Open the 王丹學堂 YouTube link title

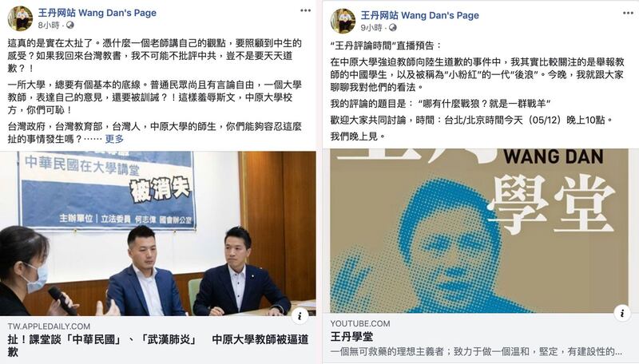[x=351, y=337]
